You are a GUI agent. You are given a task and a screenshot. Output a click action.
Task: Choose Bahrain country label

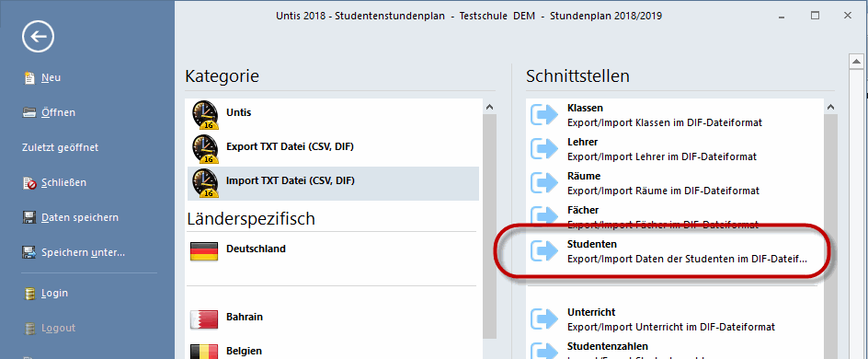tap(245, 318)
